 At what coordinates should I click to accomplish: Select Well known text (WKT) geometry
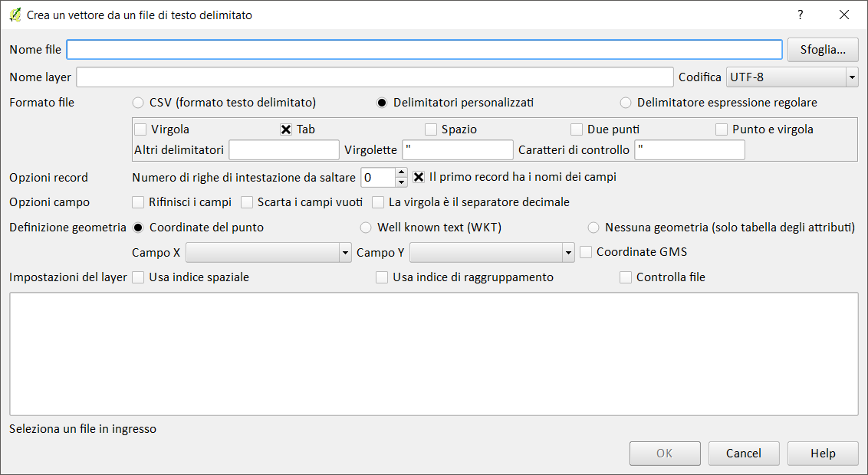tap(367, 228)
